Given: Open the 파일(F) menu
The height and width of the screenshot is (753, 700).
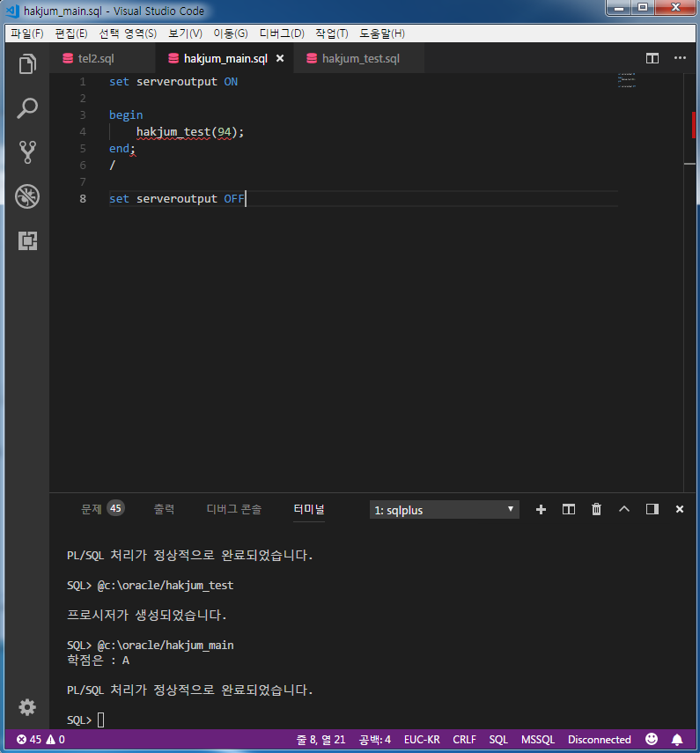Looking at the screenshot, I should [x=27, y=33].
